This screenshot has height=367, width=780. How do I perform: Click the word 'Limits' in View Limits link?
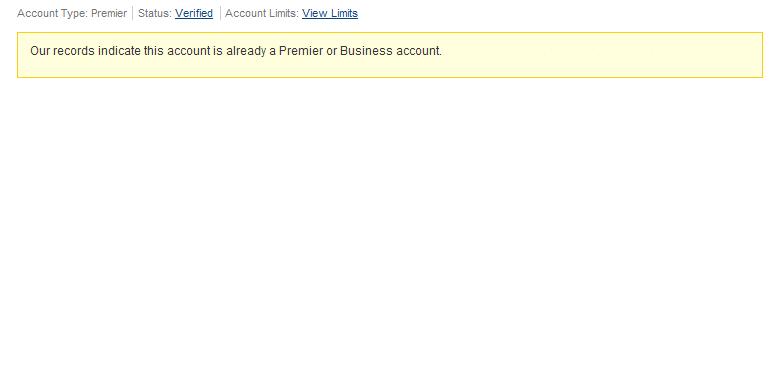point(343,13)
